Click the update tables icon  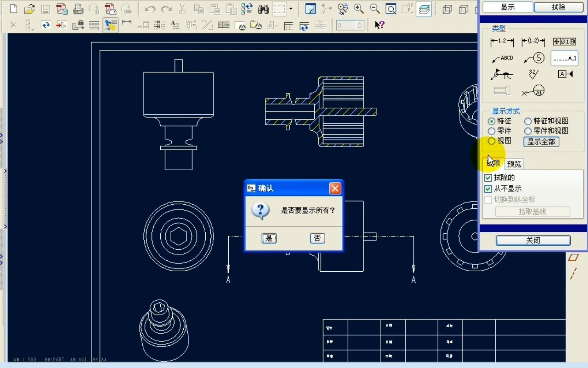pyautogui.click(x=304, y=26)
